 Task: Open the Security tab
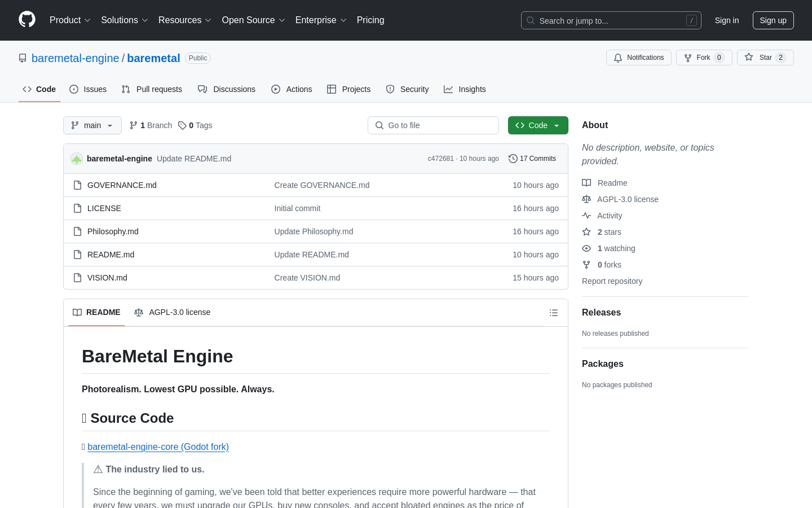(407, 89)
